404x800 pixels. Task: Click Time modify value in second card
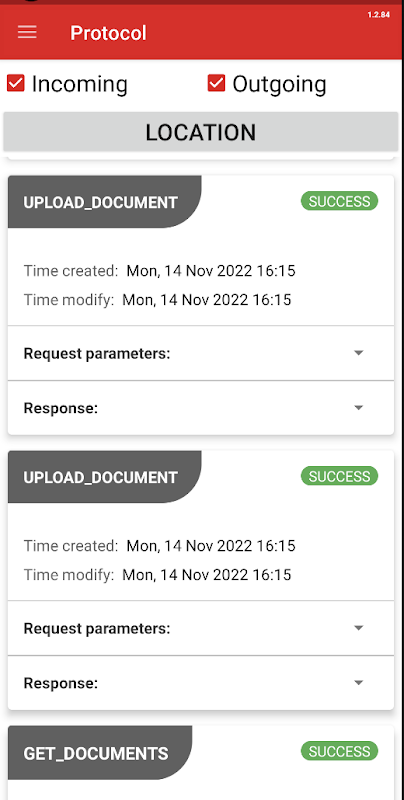click(207, 574)
